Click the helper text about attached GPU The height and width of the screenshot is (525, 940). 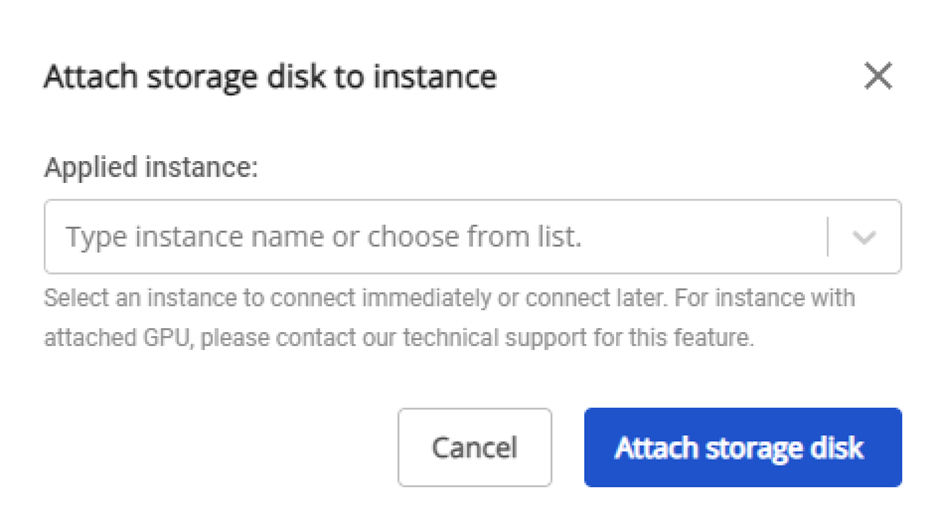coord(398,338)
